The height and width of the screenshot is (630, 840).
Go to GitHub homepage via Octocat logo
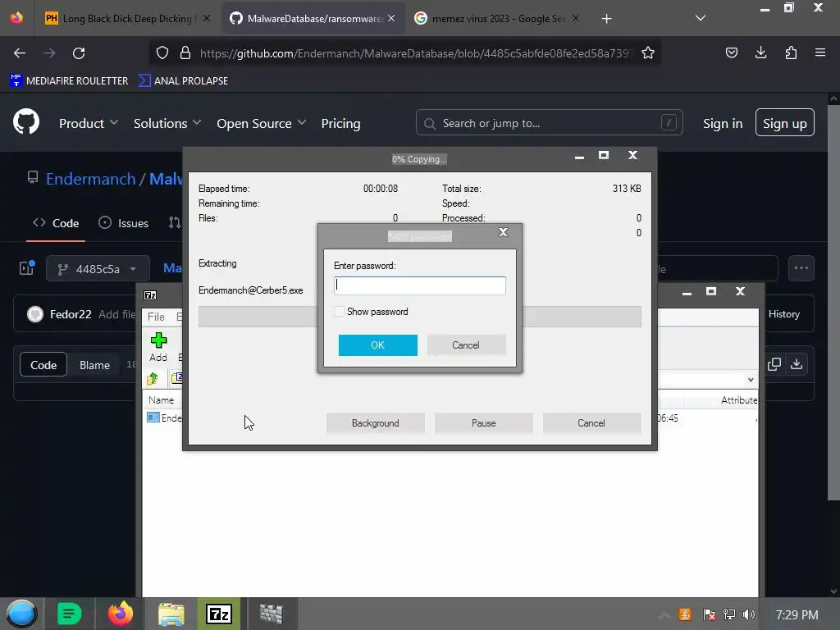tap(26, 123)
